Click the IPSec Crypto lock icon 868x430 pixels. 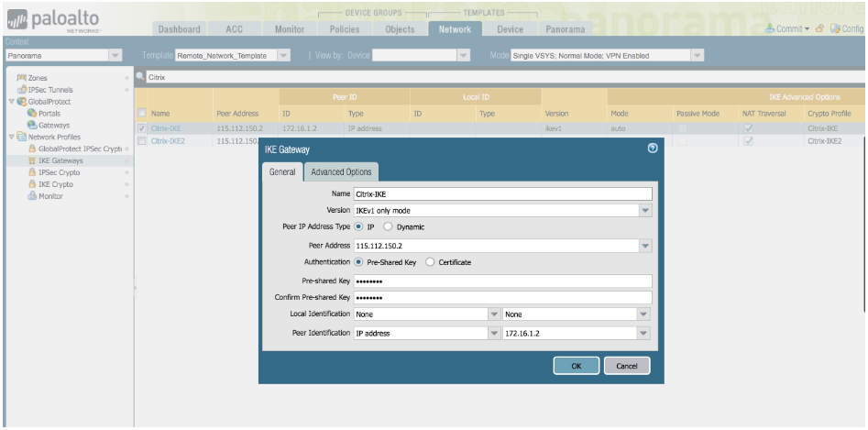click(32, 172)
